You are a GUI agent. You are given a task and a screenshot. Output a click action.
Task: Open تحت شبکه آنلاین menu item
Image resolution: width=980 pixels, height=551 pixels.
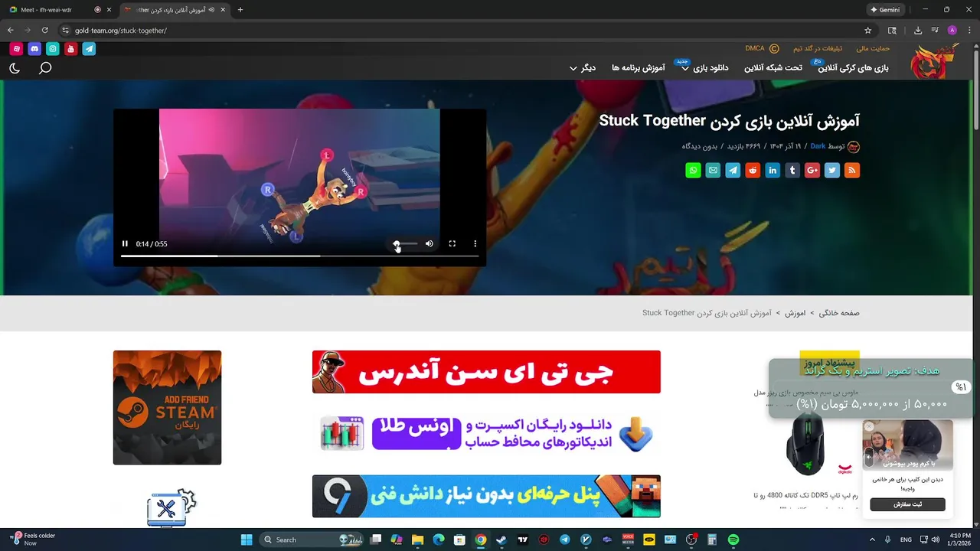(x=773, y=68)
